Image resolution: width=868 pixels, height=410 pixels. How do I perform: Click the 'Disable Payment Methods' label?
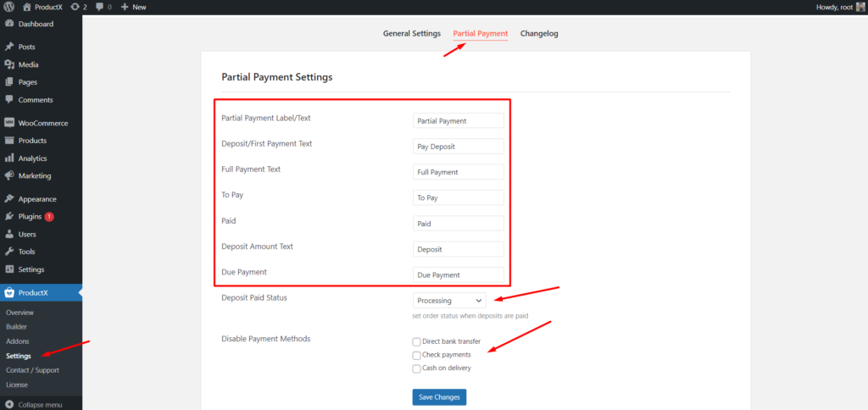(x=265, y=339)
